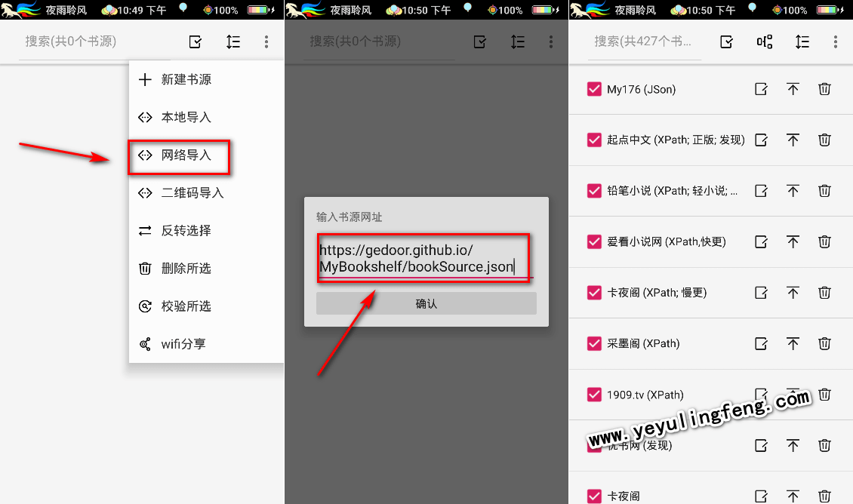
Task: Move 起点中文 source to top
Action: coord(793,140)
